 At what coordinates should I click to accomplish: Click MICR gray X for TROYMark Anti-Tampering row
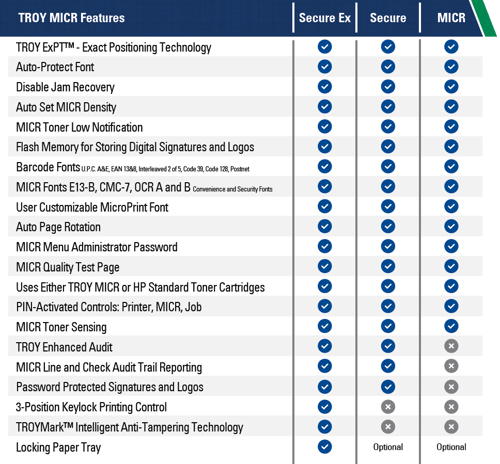451,427
